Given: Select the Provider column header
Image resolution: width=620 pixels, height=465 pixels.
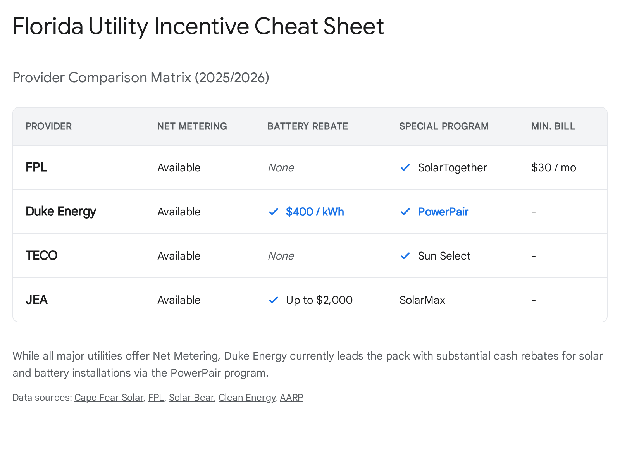Looking at the screenshot, I should pyautogui.click(x=48, y=126).
